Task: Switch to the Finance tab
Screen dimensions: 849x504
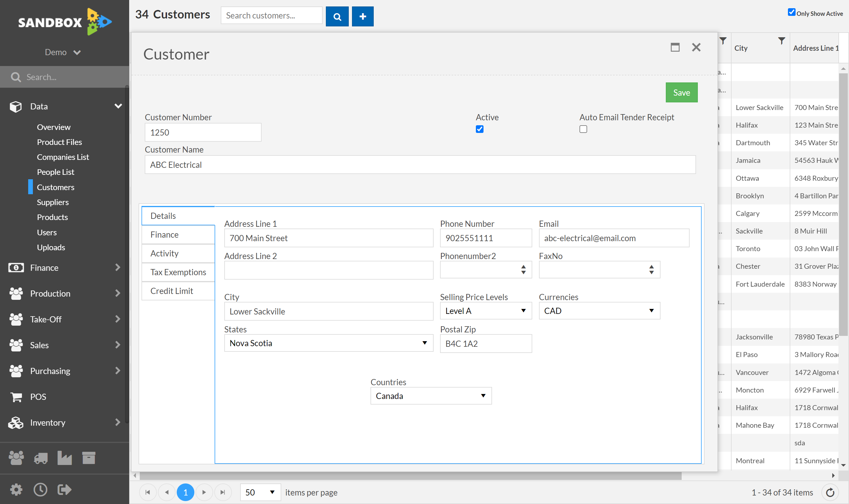Action: (x=178, y=235)
